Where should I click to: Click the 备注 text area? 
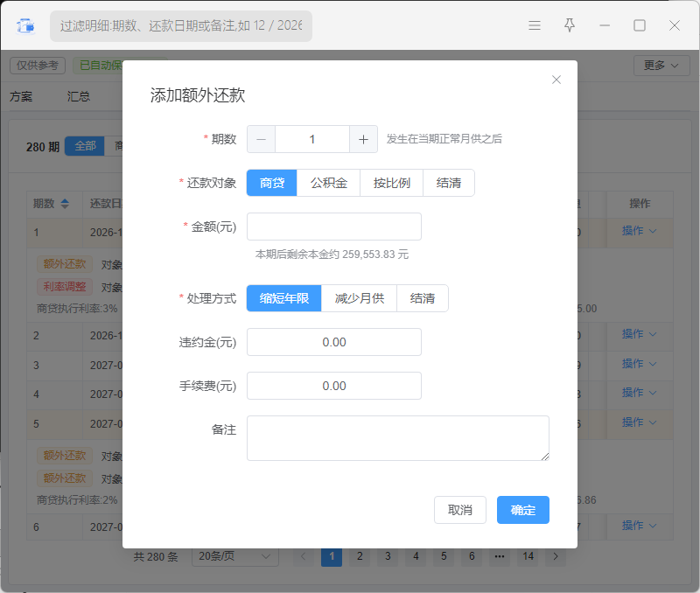(x=398, y=438)
